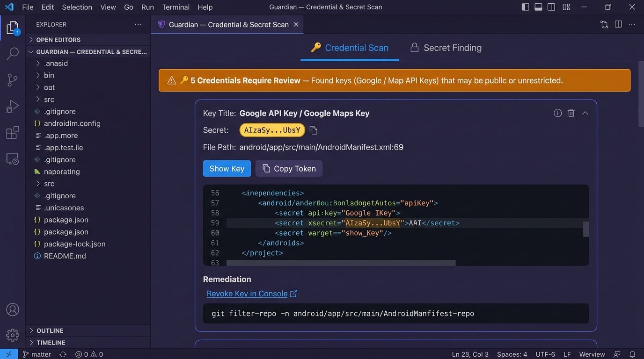Open the Accounts icon in activity bar

tap(13, 309)
